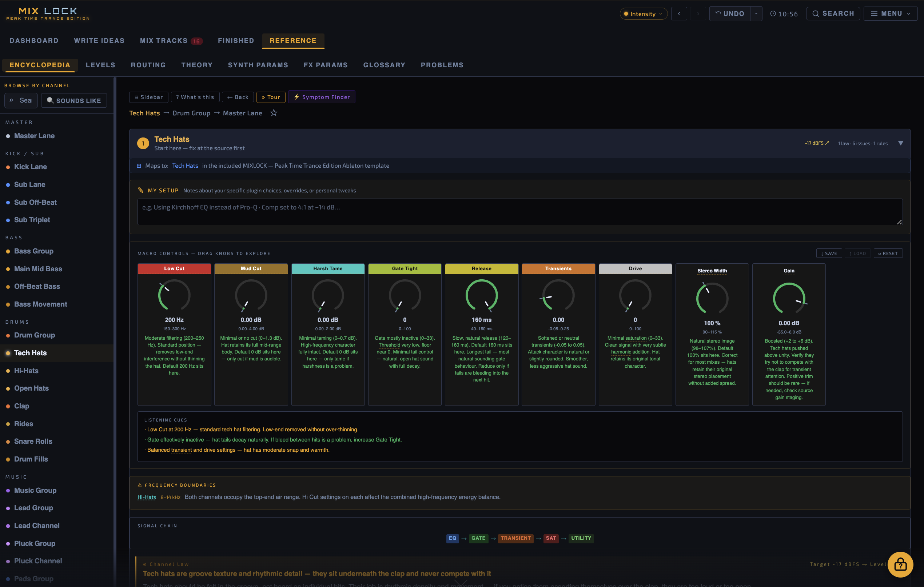Collapse the Tech Hats section triangle
924x587 pixels.
900,143
